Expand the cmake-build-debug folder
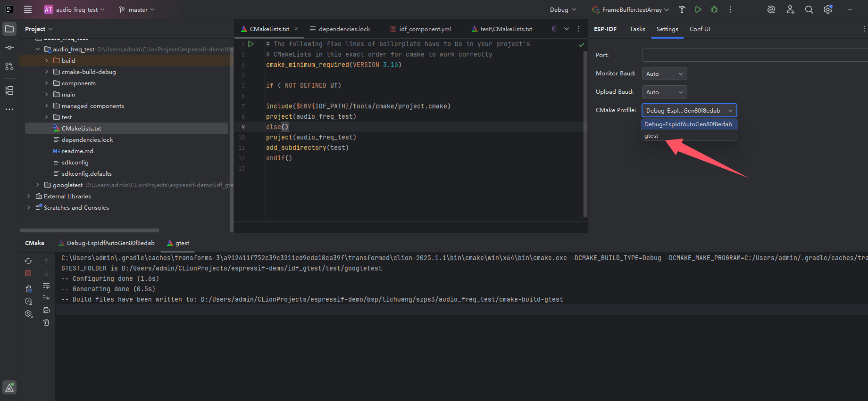The height and width of the screenshot is (401, 868). click(46, 72)
